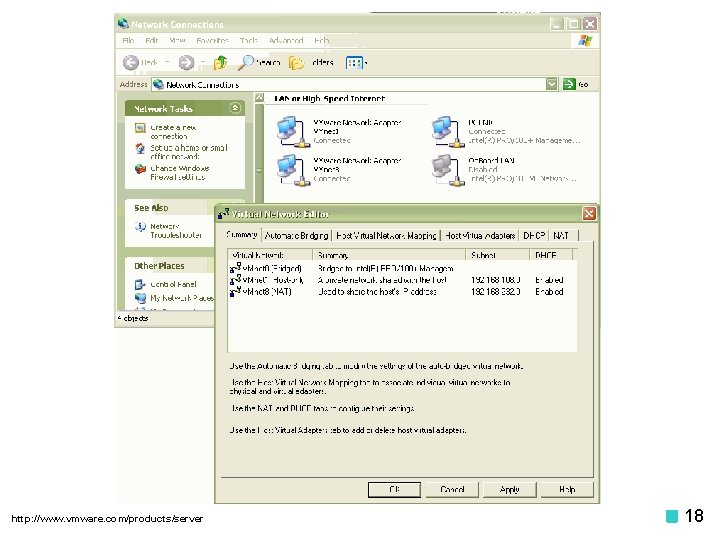The width and height of the screenshot is (720, 540).
Task: Click Change Windows Firewall settings link
Action: (x=180, y=173)
